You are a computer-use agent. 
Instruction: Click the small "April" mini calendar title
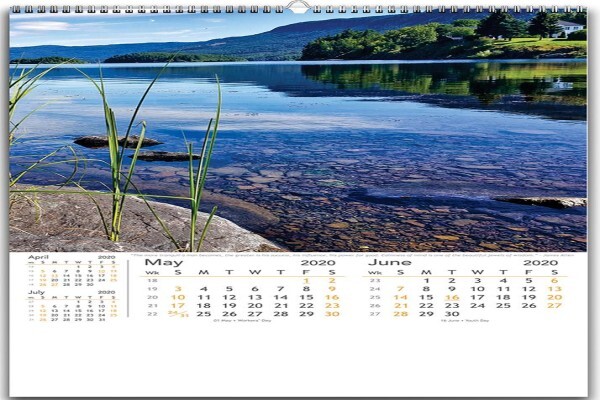pyautogui.click(x=38, y=257)
